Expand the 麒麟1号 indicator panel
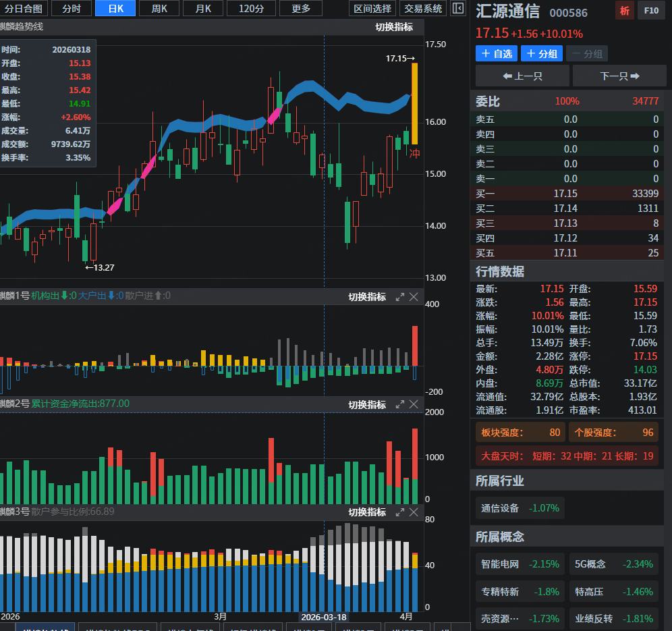 point(399,297)
